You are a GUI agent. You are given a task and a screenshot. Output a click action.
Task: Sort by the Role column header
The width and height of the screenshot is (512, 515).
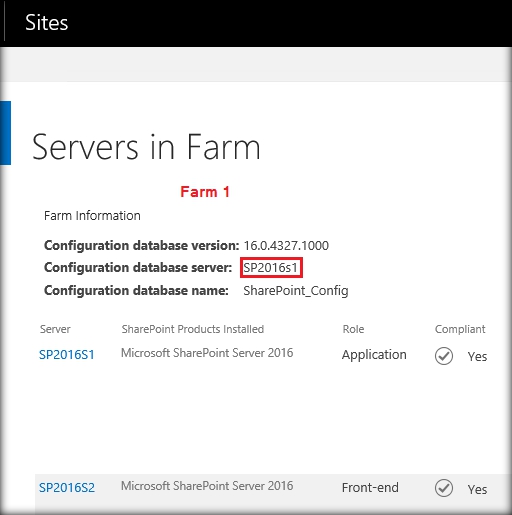coord(353,329)
